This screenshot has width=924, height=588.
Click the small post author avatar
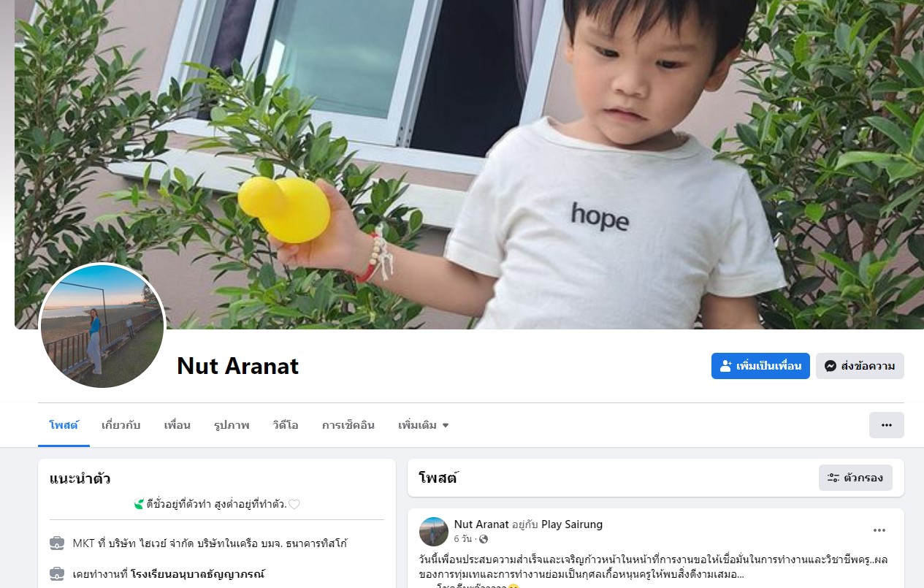(x=434, y=532)
